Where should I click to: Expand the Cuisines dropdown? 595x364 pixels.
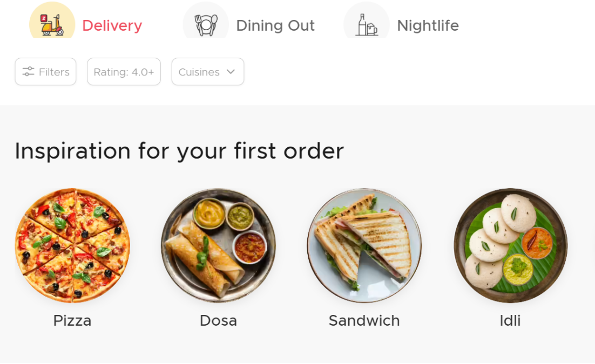click(x=207, y=71)
